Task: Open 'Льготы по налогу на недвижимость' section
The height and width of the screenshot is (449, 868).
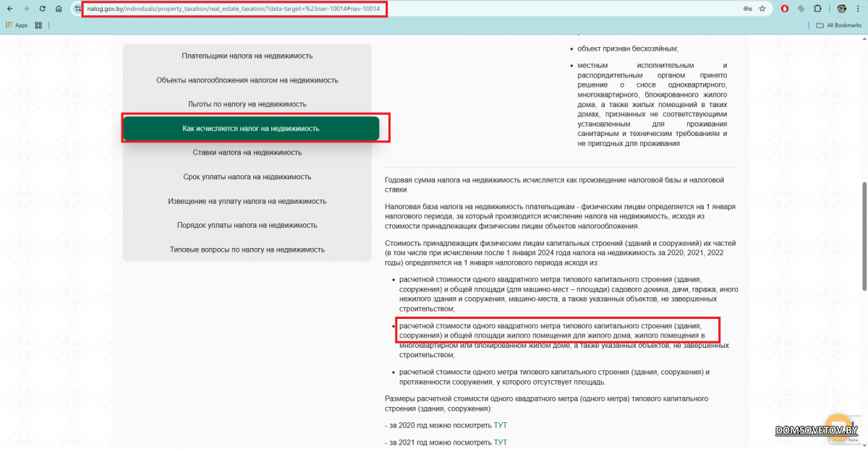Action: click(247, 104)
